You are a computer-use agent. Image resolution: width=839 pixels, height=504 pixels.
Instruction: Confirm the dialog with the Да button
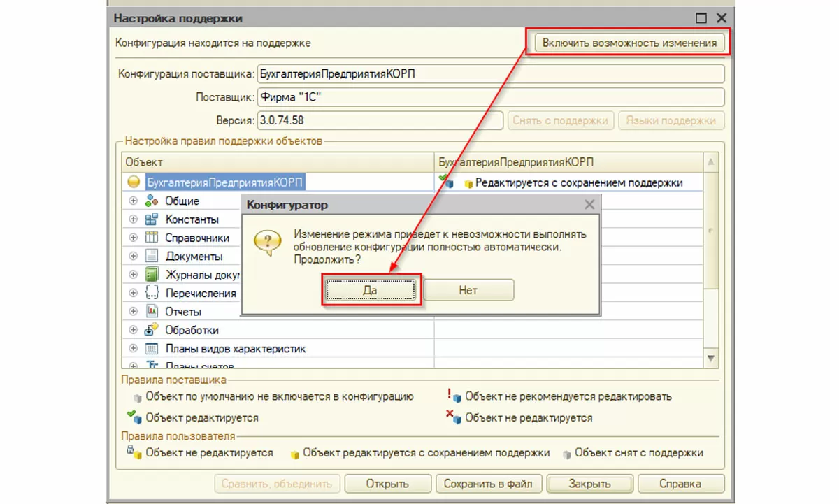coord(371,290)
